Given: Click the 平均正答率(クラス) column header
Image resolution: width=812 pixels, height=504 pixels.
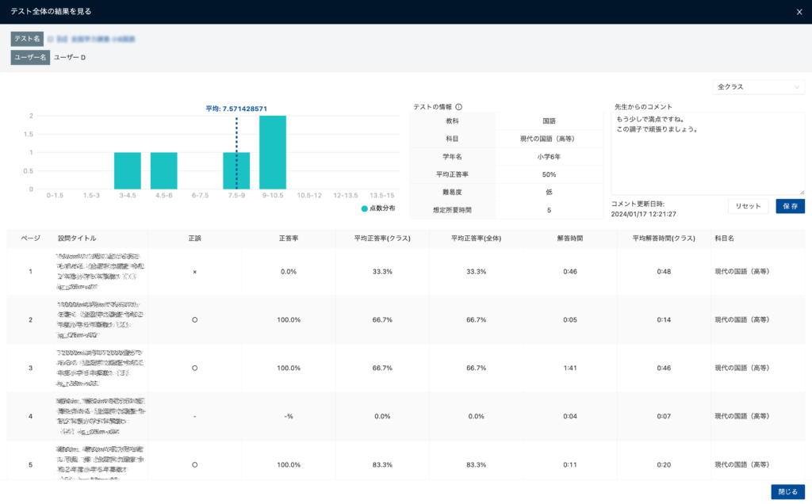Looking at the screenshot, I should pyautogui.click(x=383, y=238).
